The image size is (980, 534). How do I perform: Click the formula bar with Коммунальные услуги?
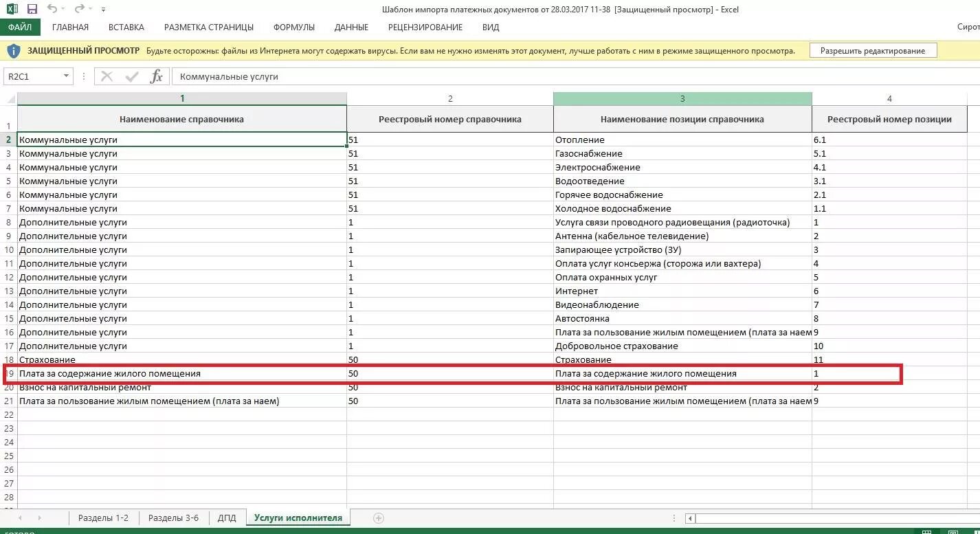575,76
